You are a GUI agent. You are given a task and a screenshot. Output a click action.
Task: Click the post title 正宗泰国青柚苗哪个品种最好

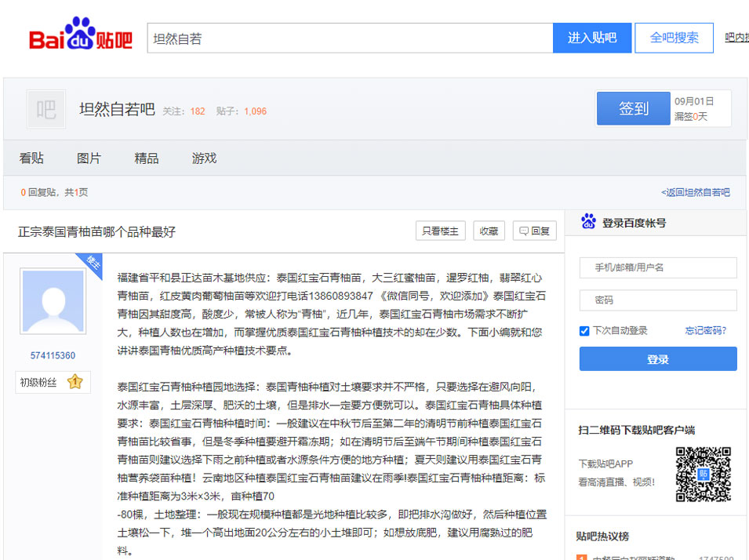(97, 231)
